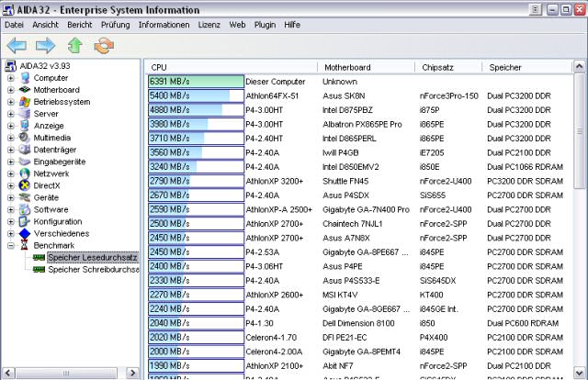
Task: Expand the Server tree node
Action: pos(11,114)
